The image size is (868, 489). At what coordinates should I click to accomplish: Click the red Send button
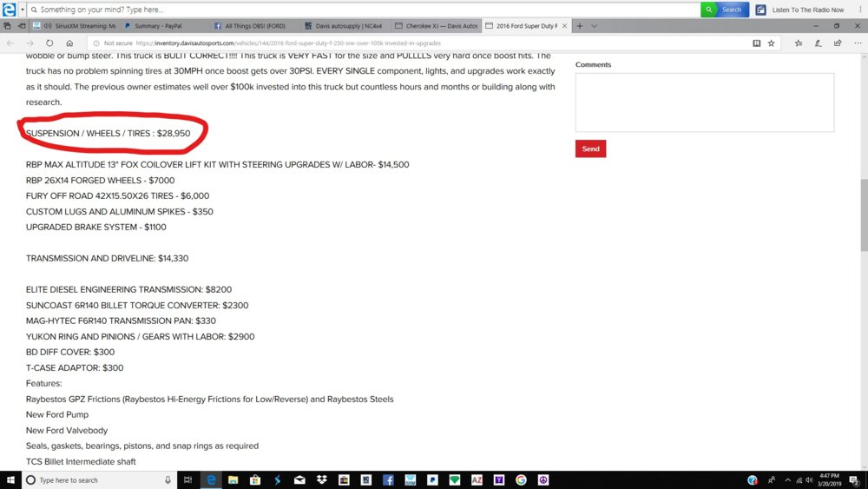(590, 149)
